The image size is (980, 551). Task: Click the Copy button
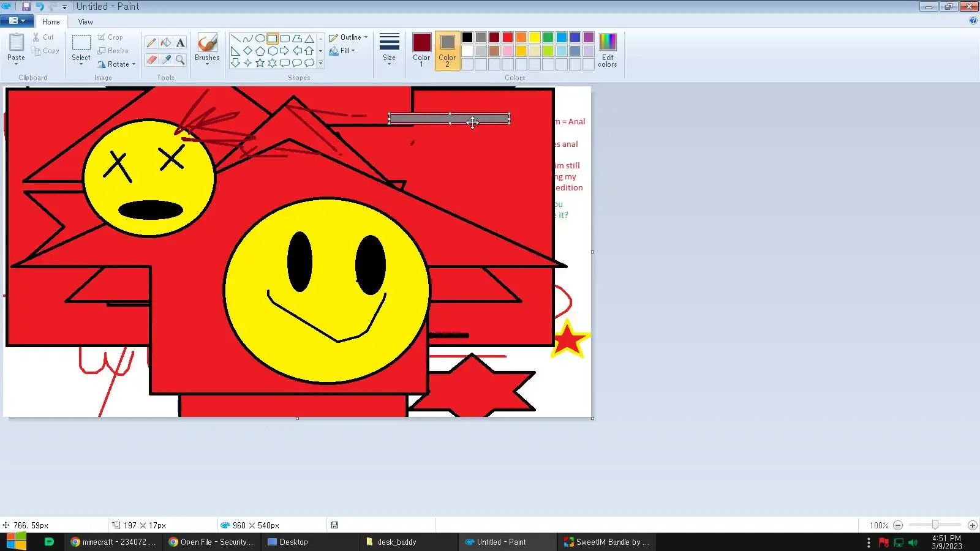point(46,51)
